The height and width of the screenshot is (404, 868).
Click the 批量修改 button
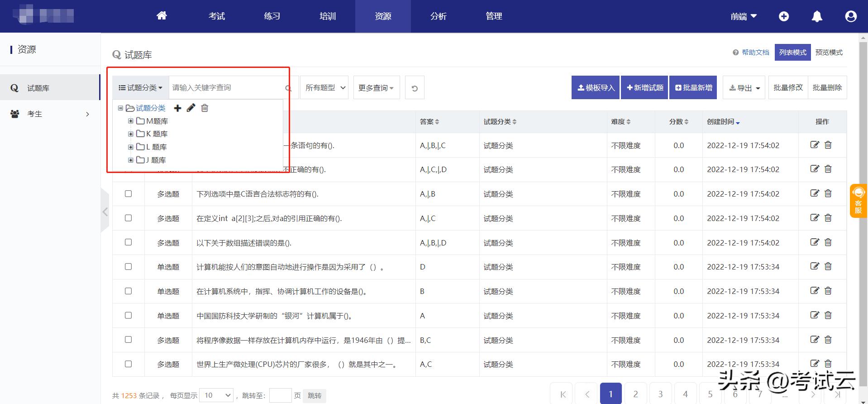coord(788,87)
